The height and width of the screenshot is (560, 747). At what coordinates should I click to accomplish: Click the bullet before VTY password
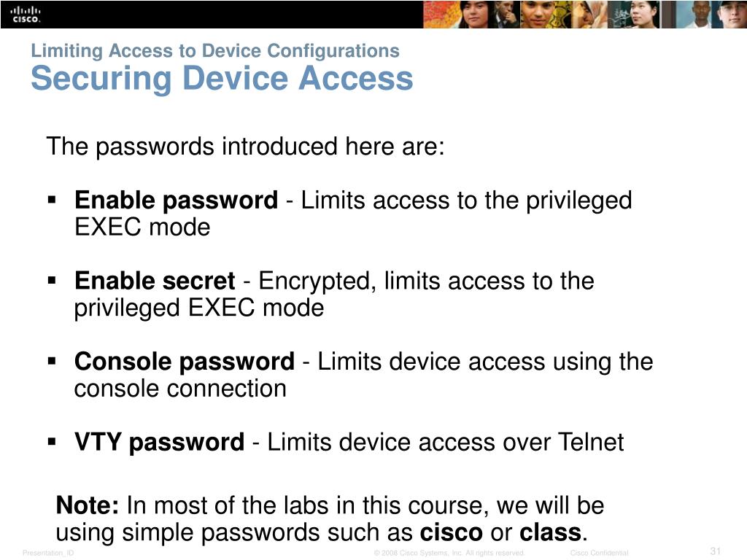[52, 441]
